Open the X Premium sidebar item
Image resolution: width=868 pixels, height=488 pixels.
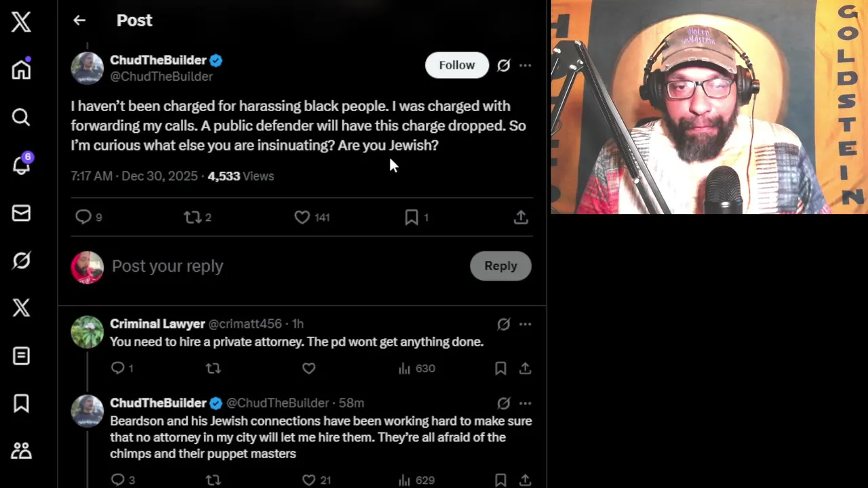(x=21, y=308)
